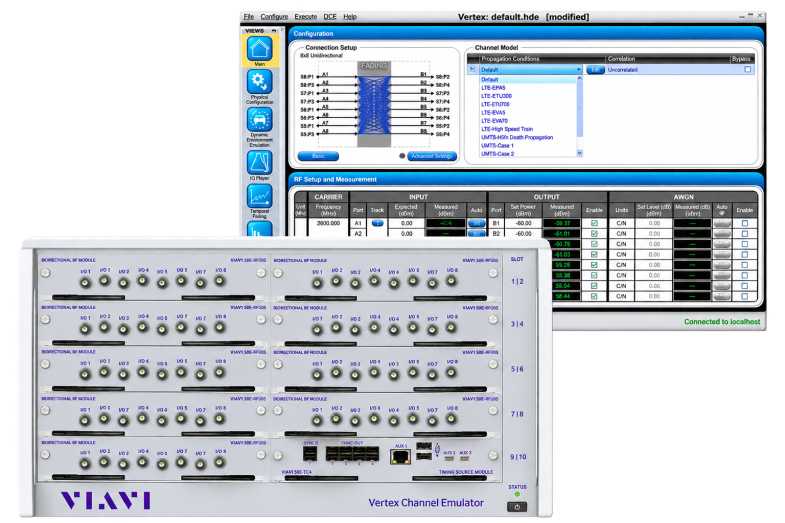
Task: Click the Basic button
Action: click(x=318, y=156)
